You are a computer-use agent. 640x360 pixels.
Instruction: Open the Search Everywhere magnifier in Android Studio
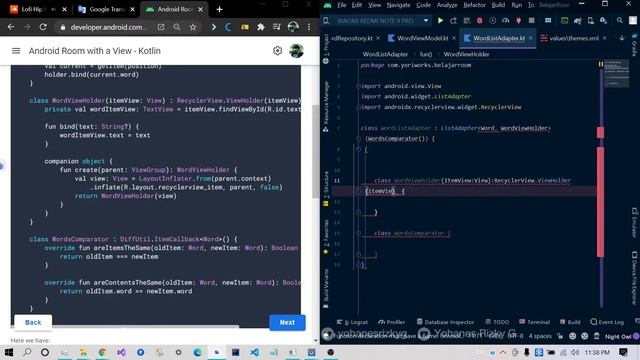(620, 20)
